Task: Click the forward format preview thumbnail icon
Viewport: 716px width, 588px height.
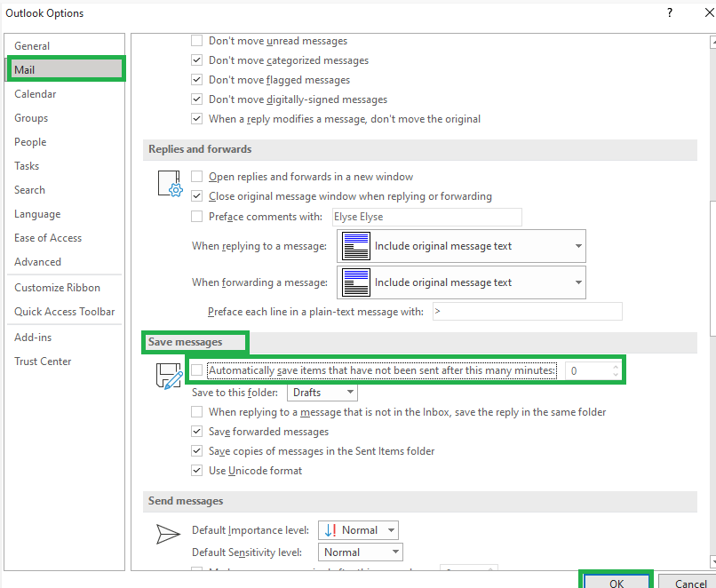Action: pyautogui.click(x=355, y=282)
